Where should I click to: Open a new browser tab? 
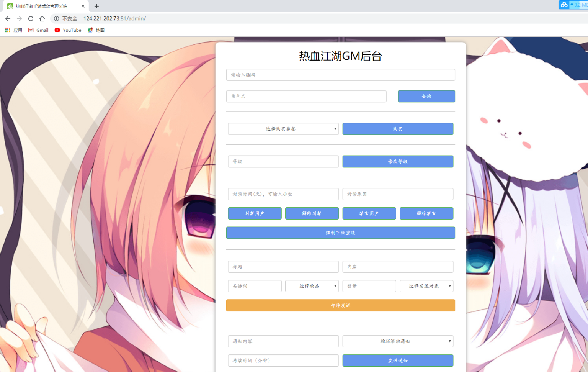96,6
